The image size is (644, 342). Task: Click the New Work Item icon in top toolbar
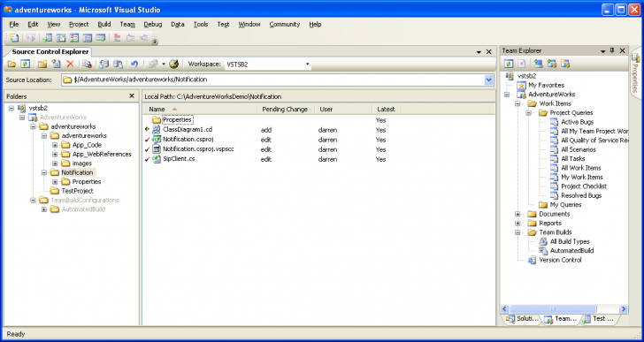click(14, 38)
